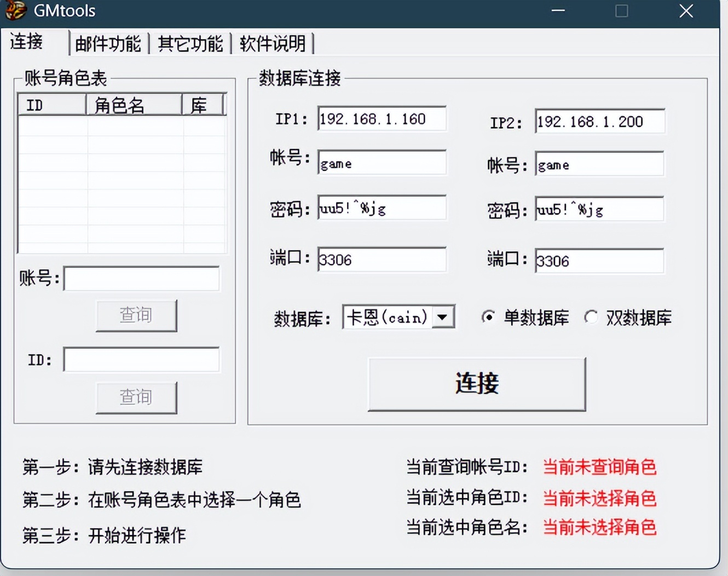
Task: Click the 查询 button below the 账号 field
Action: coord(136,315)
